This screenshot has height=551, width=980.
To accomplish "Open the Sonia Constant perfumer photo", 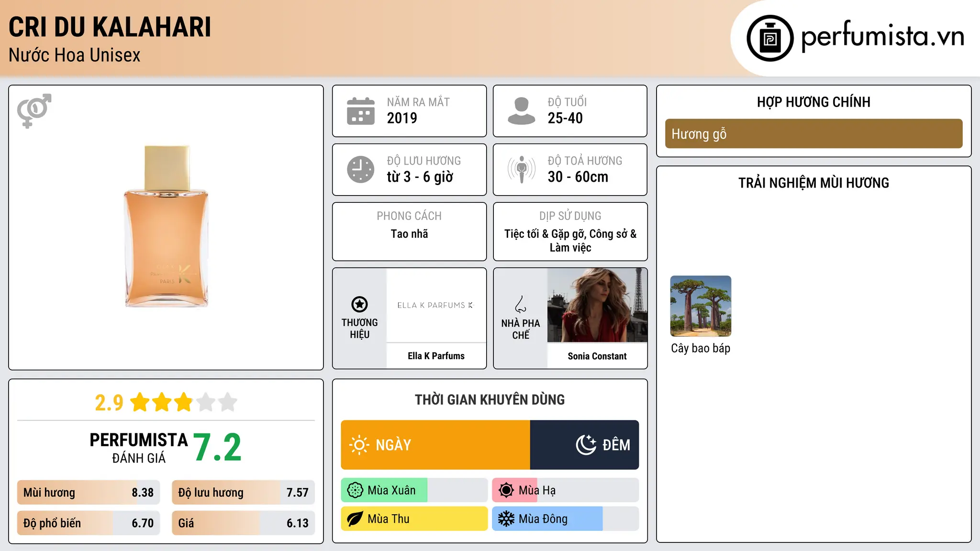I will pos(597,305).
